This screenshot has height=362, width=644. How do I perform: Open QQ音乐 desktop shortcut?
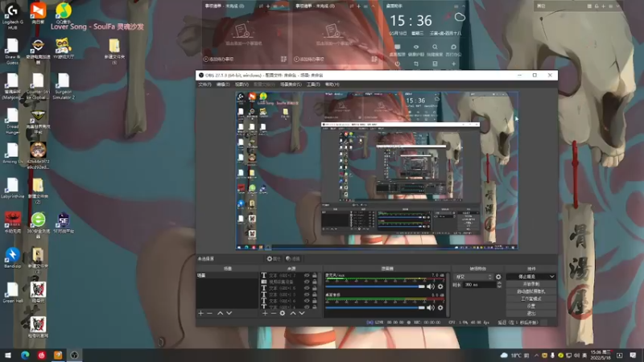click(64, 13)
